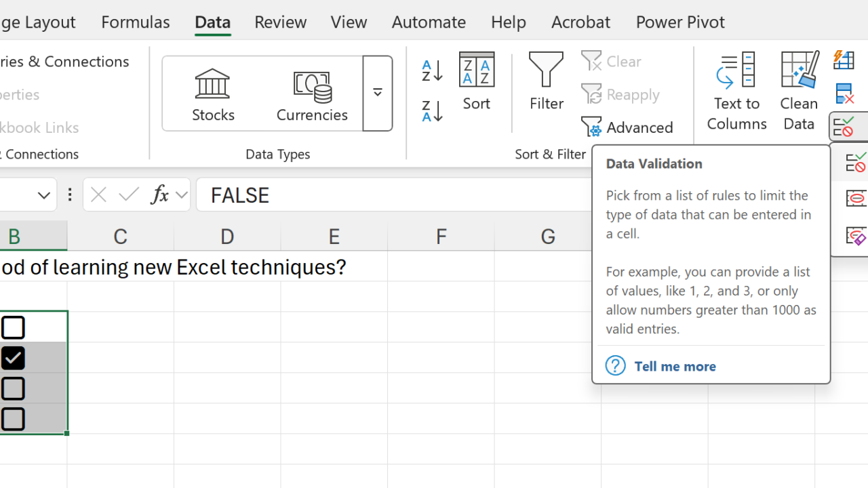The image size is (868, 488).
Task: Click the chevron beside the fx button
Action: click(182, 195)
